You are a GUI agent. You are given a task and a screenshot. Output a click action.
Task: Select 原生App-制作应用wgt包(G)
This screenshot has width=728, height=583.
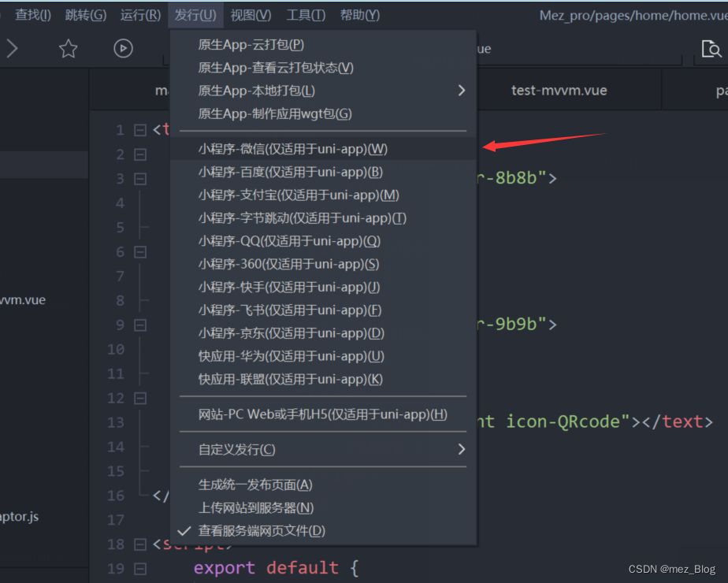click(x=323, y=113)
